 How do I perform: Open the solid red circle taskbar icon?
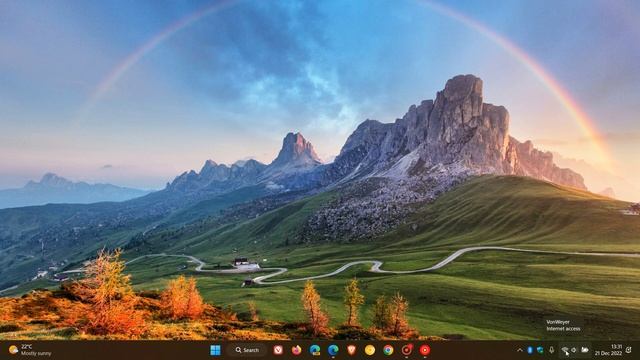[x=425, y=350]
